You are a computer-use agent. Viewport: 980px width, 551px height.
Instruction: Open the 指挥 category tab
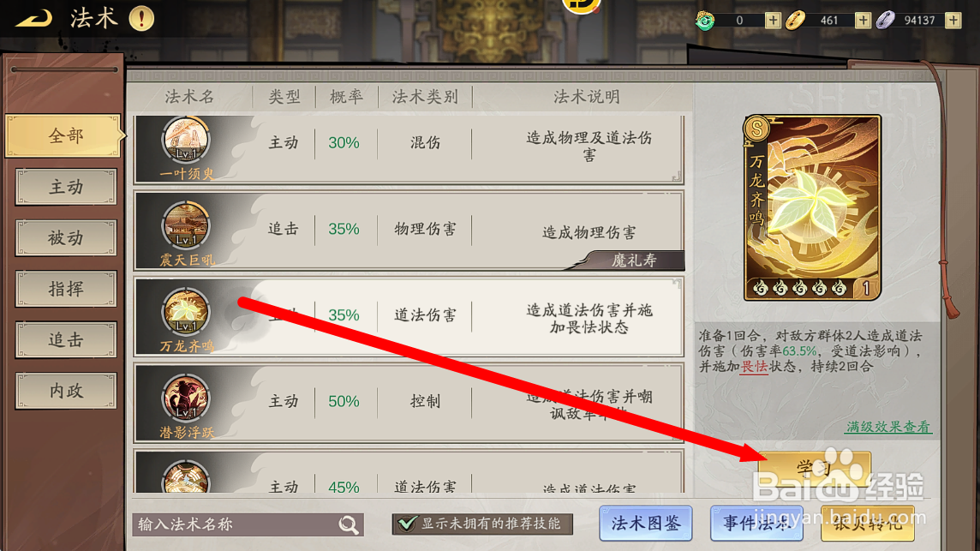click(x=66, y=289)
